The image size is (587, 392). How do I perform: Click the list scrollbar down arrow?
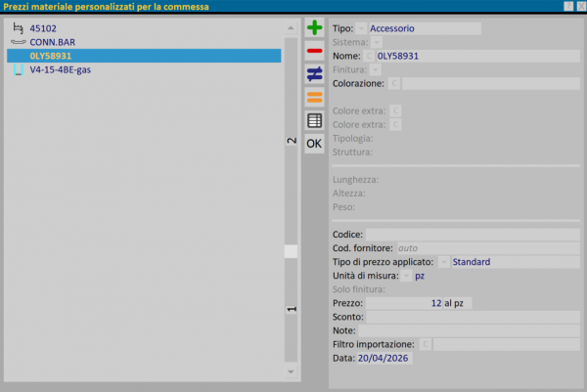(x=291, y=372)
